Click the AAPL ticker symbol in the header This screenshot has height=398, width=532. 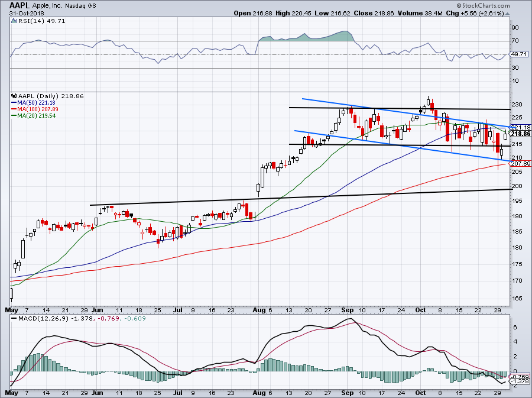click(20, 5)
